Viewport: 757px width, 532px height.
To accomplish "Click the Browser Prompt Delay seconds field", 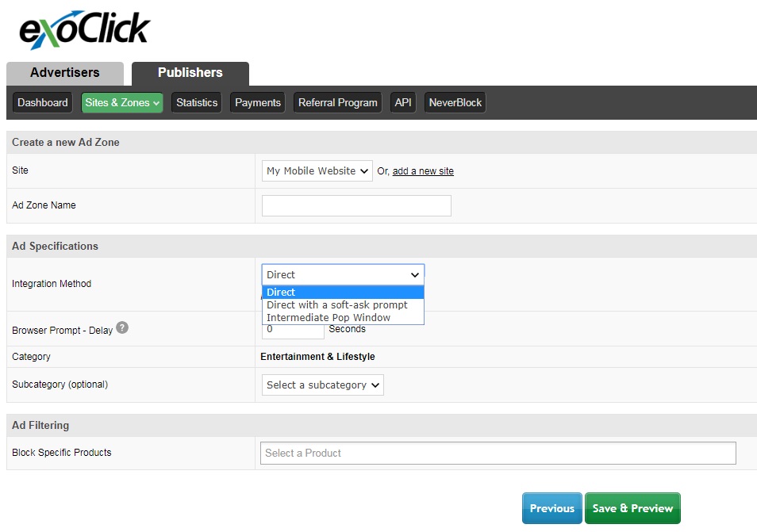I will click(x=293, y=331).
